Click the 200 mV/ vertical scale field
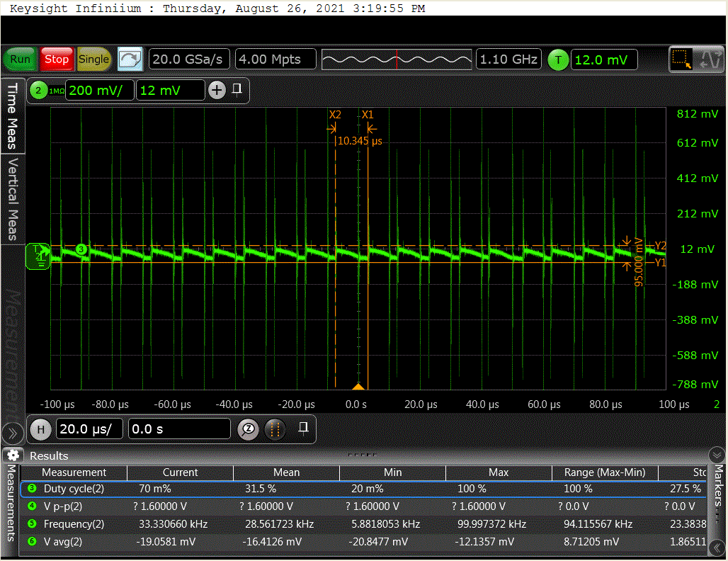 (x=99, y=91)
